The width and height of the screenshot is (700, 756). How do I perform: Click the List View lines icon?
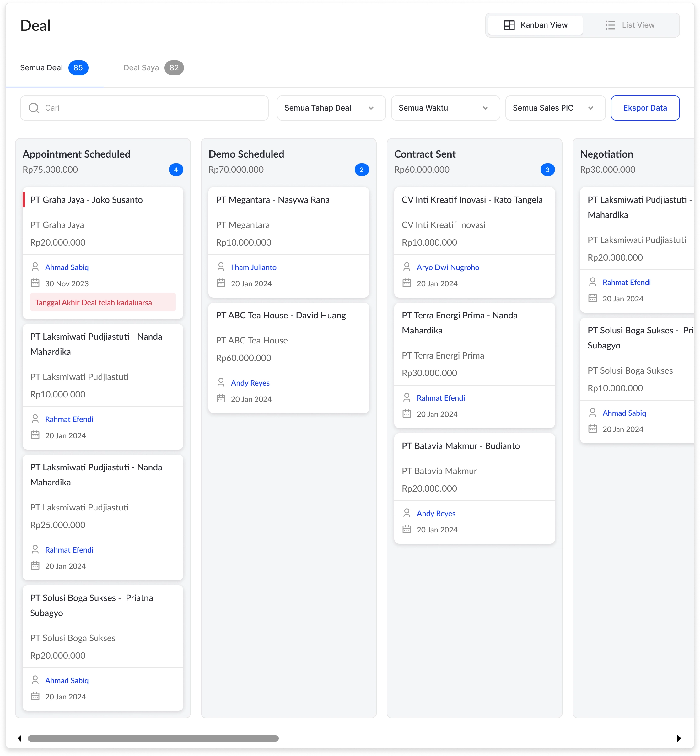[610, 25]
